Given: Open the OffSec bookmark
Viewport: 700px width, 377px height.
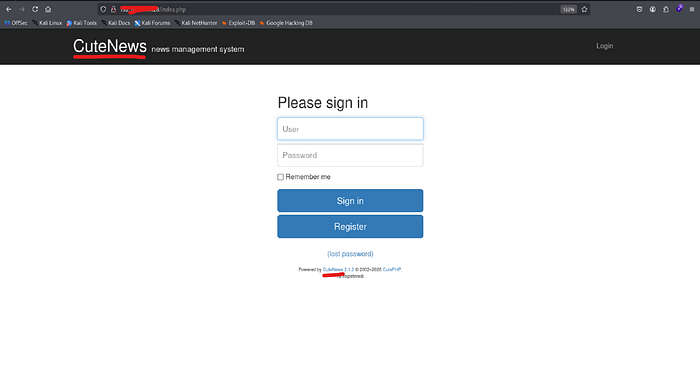Looking at the screenshot, I should coord(16,23).
